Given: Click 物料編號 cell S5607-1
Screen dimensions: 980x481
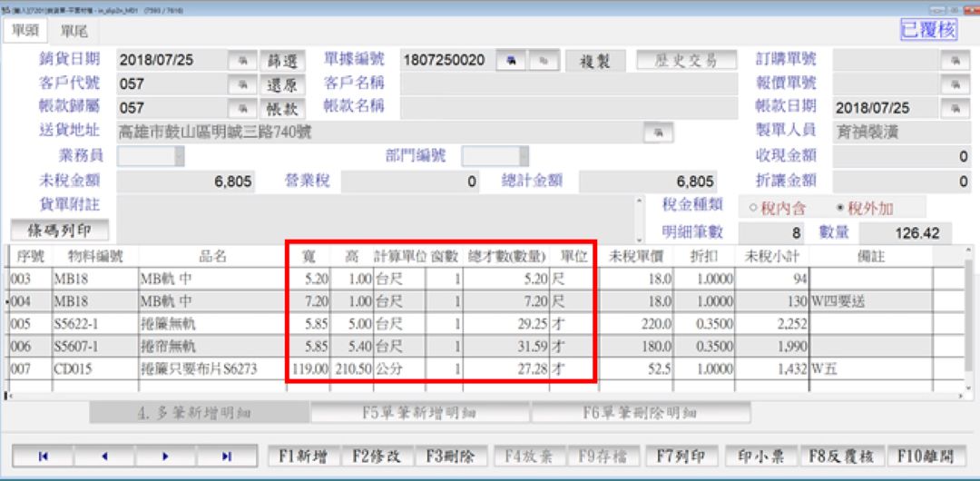Looking at the screenshot, I should [95, 347].
